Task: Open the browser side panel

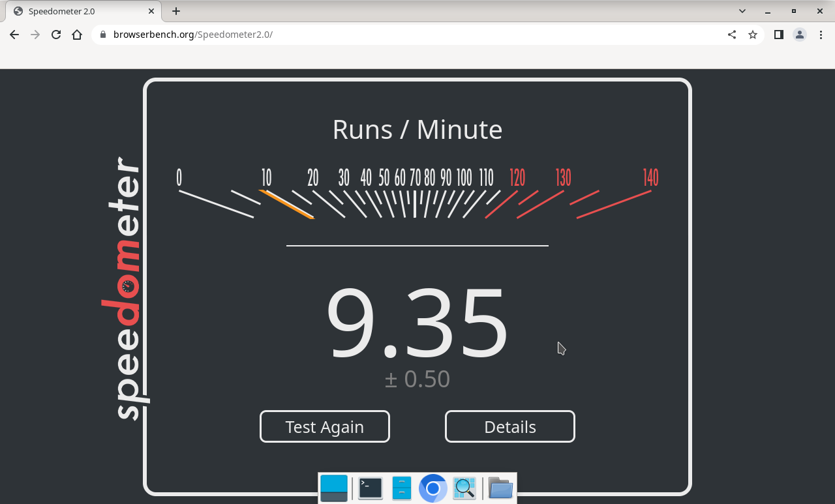Action: [x=779, y=35]
